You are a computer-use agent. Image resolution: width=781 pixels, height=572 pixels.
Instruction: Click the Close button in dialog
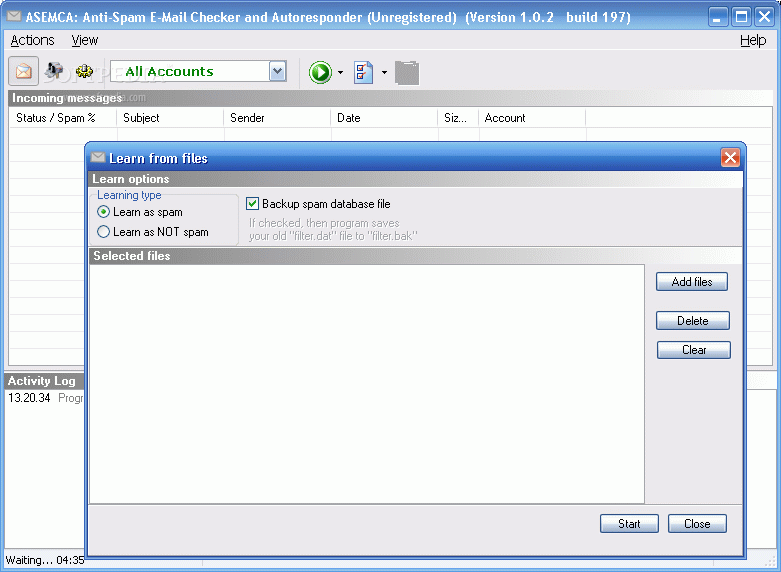pos(697,524)
